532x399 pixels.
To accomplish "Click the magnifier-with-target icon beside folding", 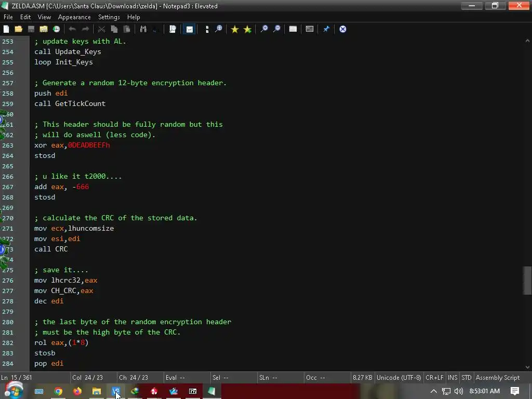I will click(x=219, y=29).
